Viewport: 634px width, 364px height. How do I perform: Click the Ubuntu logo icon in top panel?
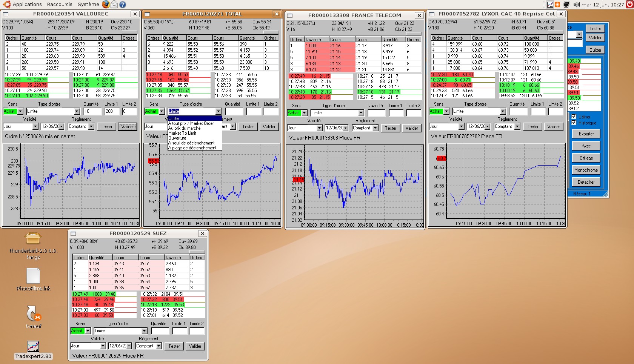pyautogui.click(x=6, y=5)
